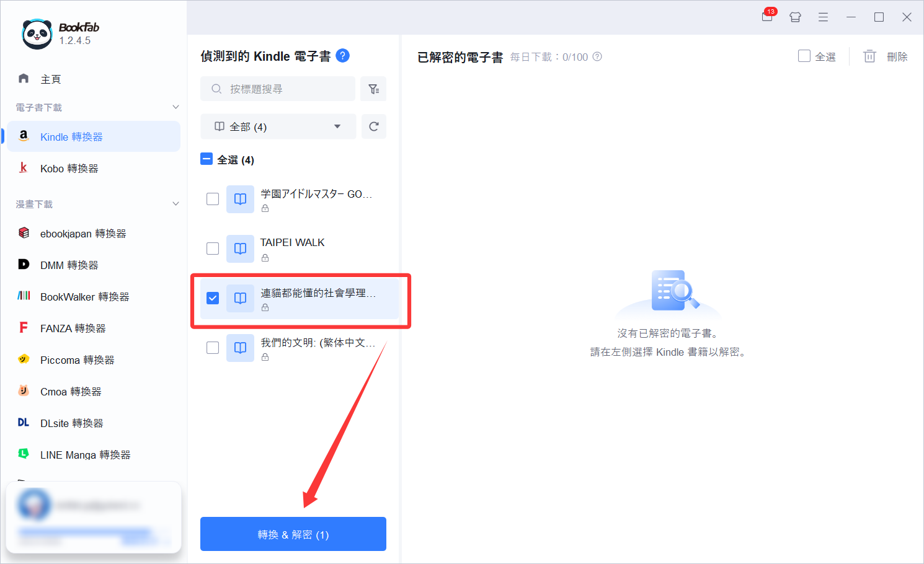Click the BookWalker stripes icon
The width and height of the screenshot is (924, 564).
coord(24,296)
